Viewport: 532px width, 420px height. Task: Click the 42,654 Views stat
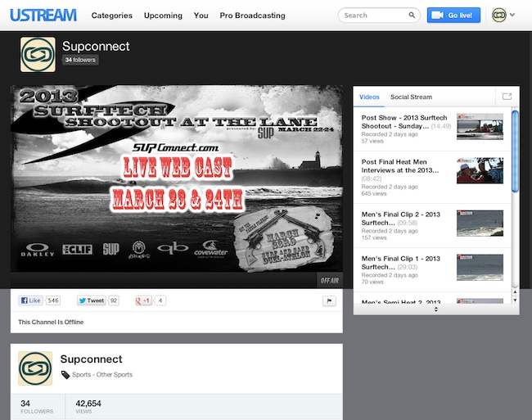pos(88,406)
